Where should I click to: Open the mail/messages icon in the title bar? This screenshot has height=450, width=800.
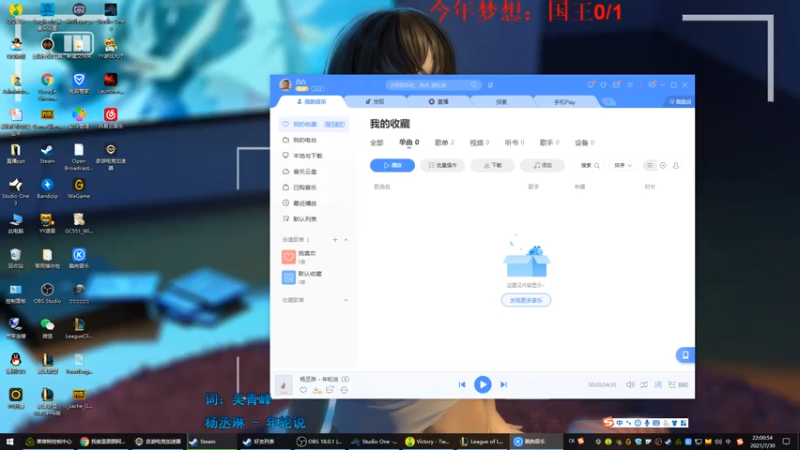click(616, 85)
